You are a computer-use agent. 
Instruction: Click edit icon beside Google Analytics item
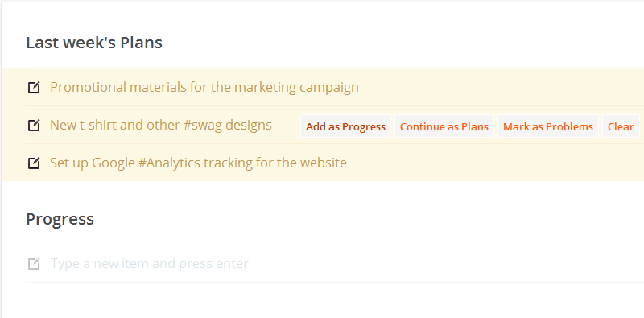point(34,163)
